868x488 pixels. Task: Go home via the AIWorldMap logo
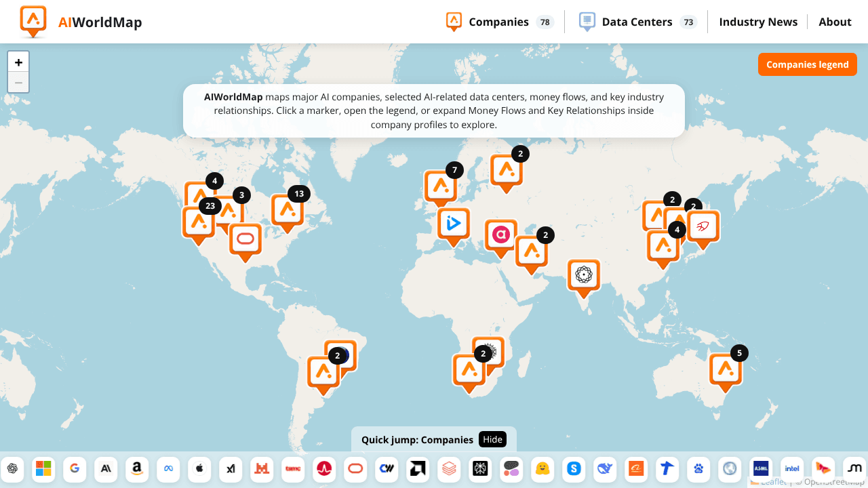pyautogui.click(x=81, y=22)
